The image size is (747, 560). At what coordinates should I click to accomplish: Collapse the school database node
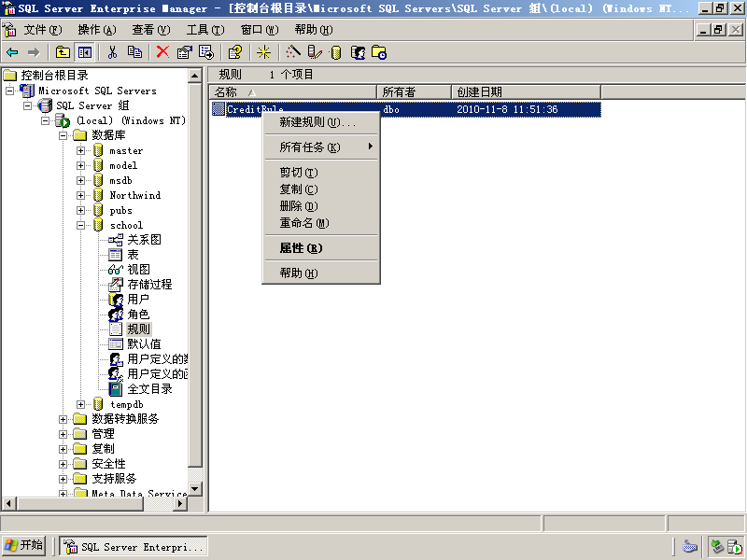coord(80,226)
